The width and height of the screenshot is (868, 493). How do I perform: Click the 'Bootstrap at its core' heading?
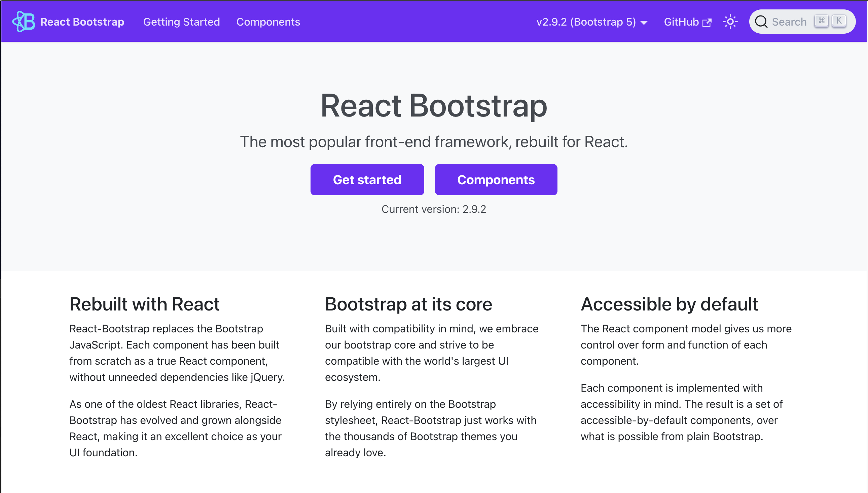(x=408, y=304)
